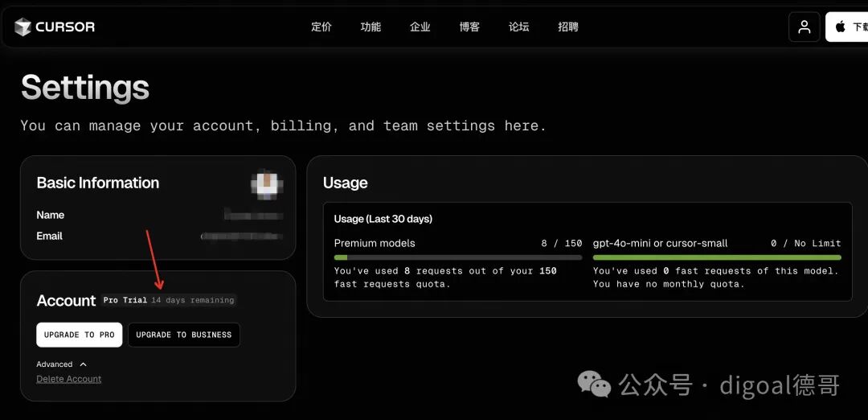
Task: Click the Name field label
Action: click(x=51, y=215)
